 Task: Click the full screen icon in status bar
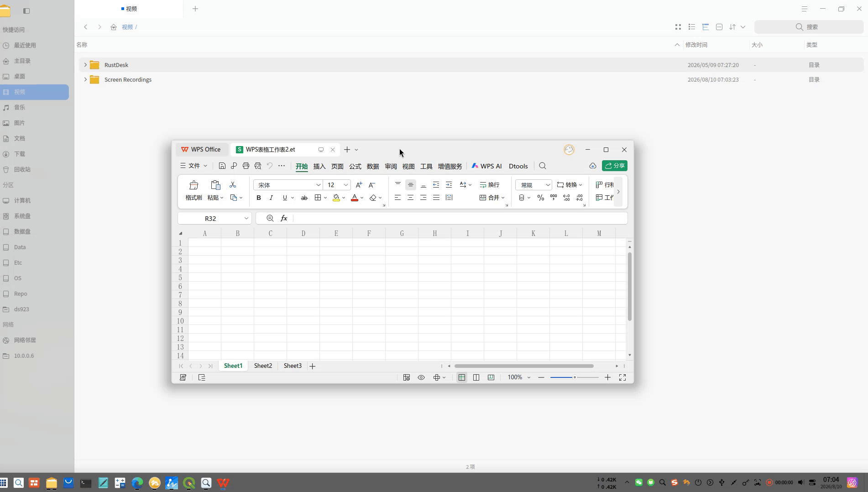[x=622, y=377]
